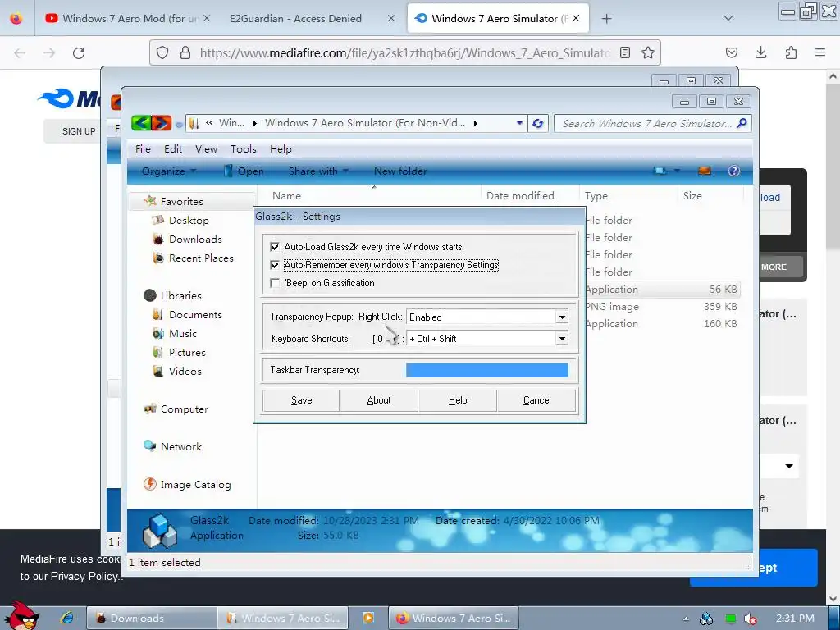Expand view options dropdown arrow
Image resolution: width=840 pixels, height=630 pixels.
pos(677,171)
